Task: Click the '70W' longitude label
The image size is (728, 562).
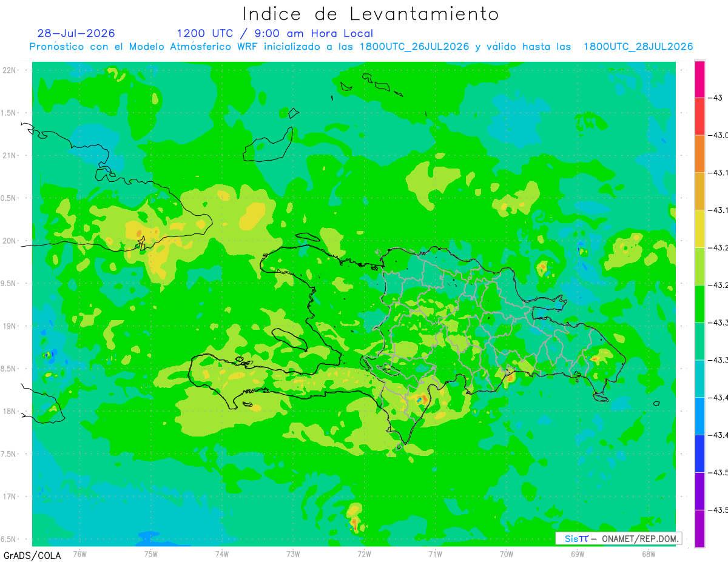Action: coord(507,554)
